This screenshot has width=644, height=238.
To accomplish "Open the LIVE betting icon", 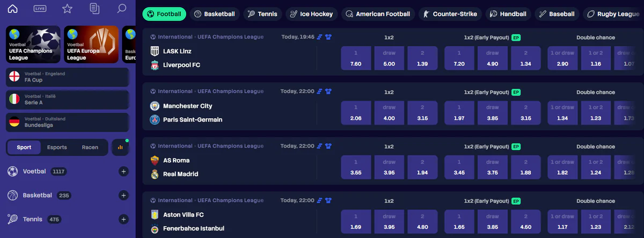I will pyautogui.click(x=40, y=9).
